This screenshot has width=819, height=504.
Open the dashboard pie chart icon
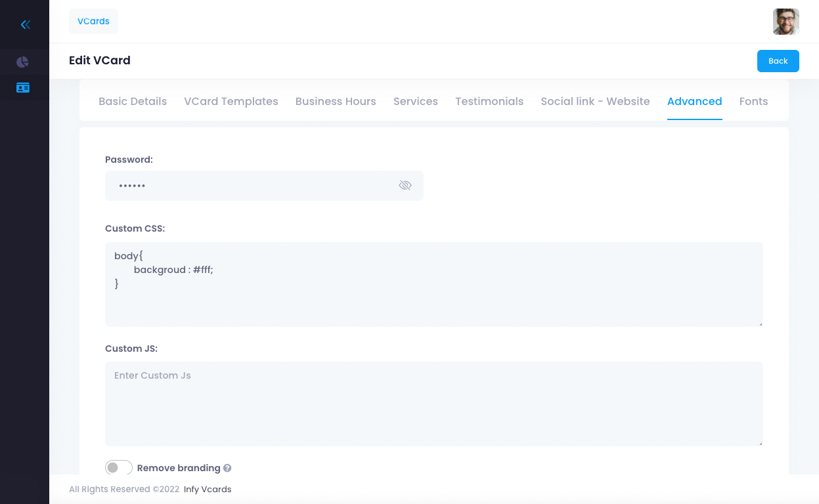pyautogui.click(x=23, y=62)
